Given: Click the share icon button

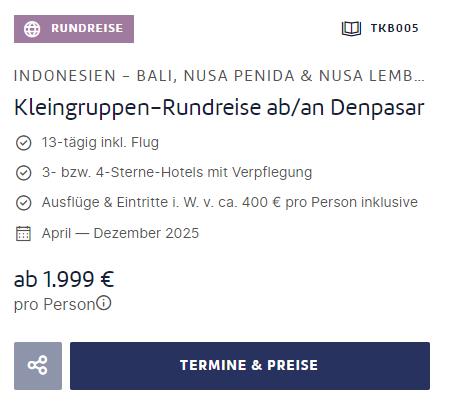Looking at the screenshot, I should (x=38, y=366).
